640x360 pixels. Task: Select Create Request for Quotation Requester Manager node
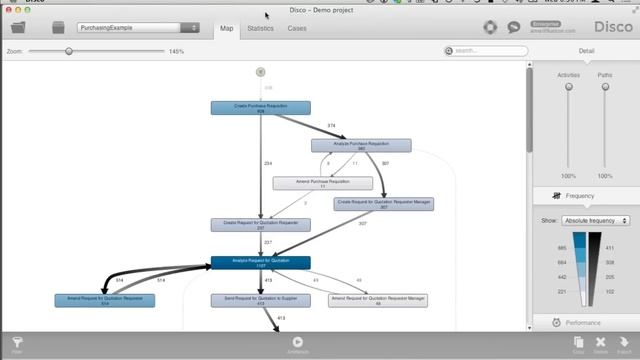pyautogui.click(x=384, y=204)
